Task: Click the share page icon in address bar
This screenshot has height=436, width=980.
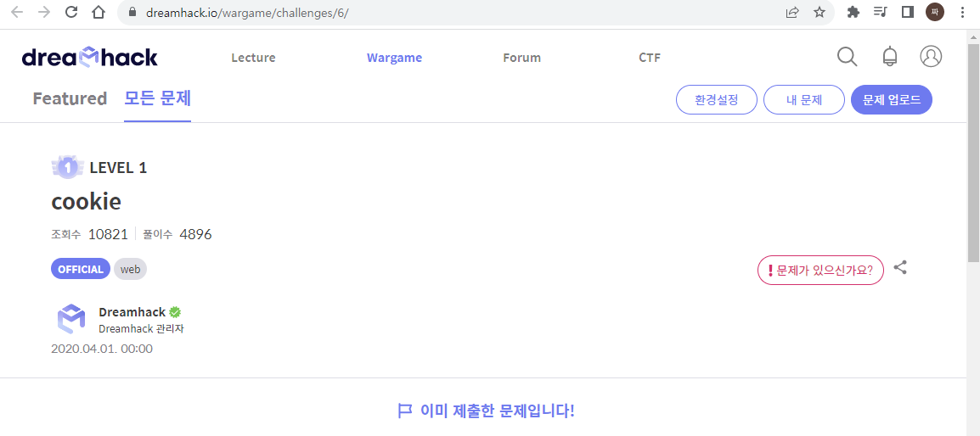Action: (791, 13)
